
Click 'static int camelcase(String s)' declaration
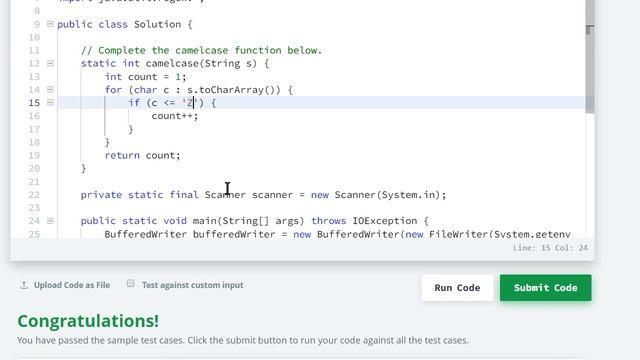175,63
